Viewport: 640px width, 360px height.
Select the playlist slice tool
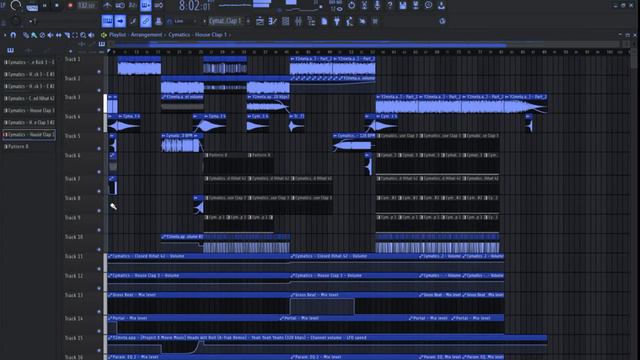point(67,35)
